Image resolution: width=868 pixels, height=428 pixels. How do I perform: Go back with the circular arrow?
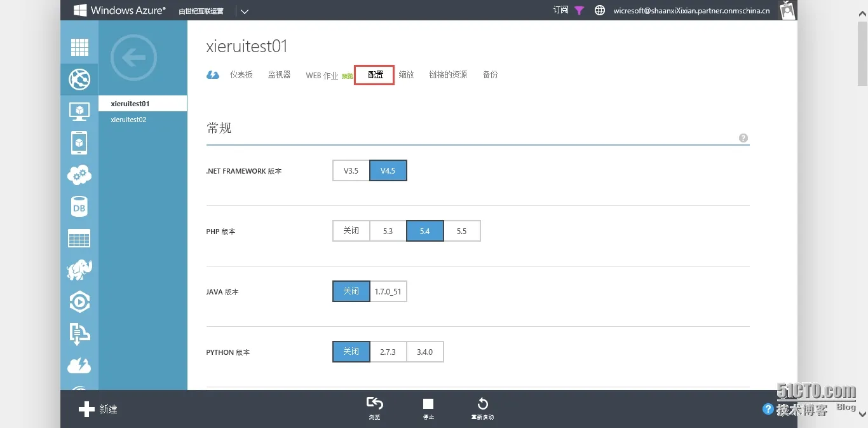click(x=133, y=58)
